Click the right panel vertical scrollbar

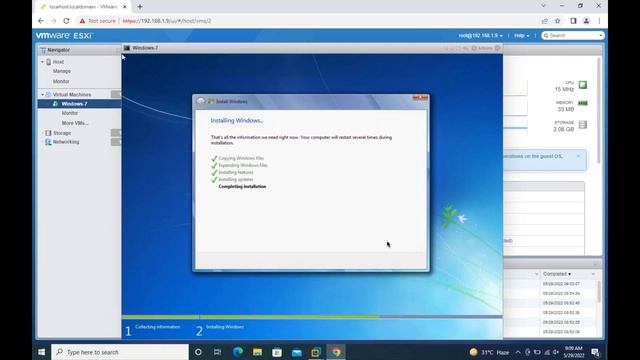[599, 110]
